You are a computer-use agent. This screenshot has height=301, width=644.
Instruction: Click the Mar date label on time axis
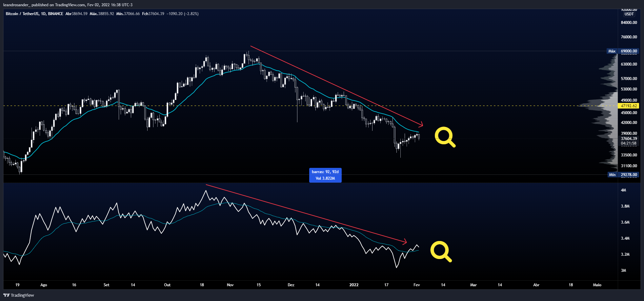[473, 285]
